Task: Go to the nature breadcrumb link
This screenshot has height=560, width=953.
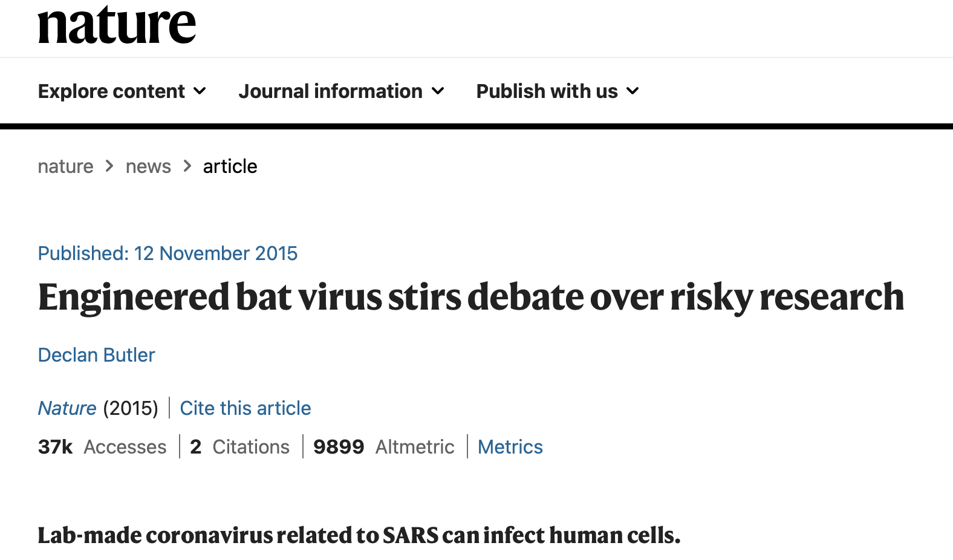Action: click(x=65, y=166)
